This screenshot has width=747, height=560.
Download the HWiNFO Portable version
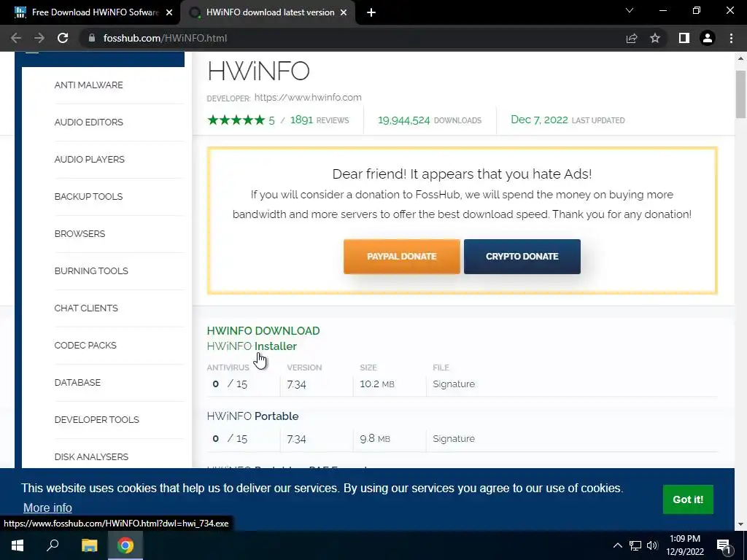pos(252,416)
